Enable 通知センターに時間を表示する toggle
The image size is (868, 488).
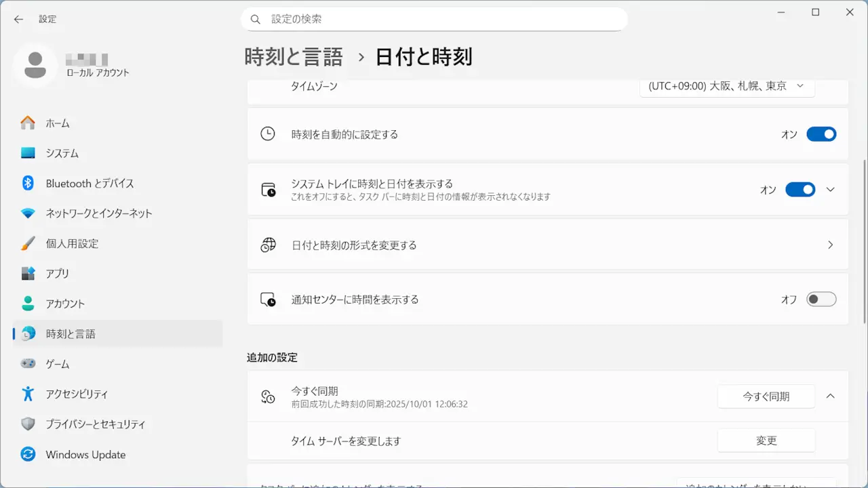821,300
